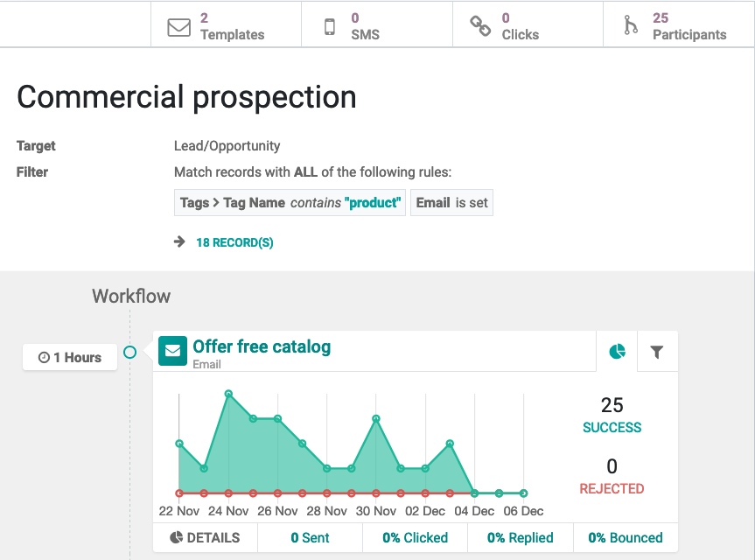Open Participants via the person icon
This screenshot has height=560, width=755.
[x=632, y=26]
